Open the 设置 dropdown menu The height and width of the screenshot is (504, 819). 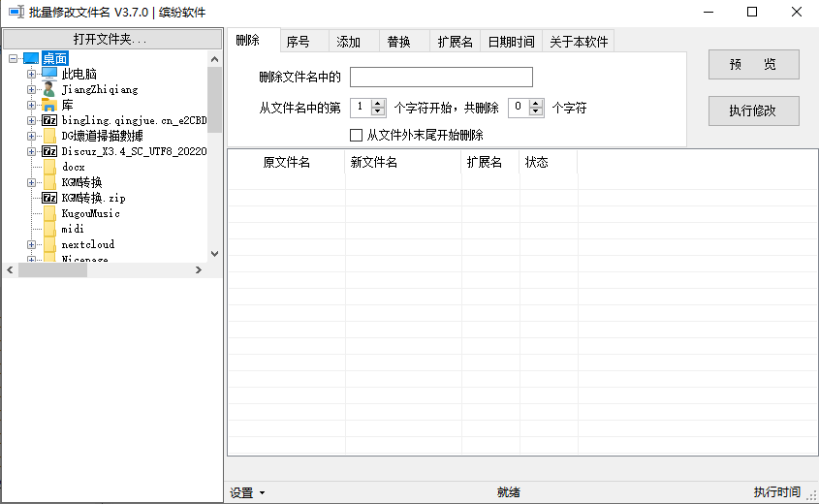click(x=247, y=492)
